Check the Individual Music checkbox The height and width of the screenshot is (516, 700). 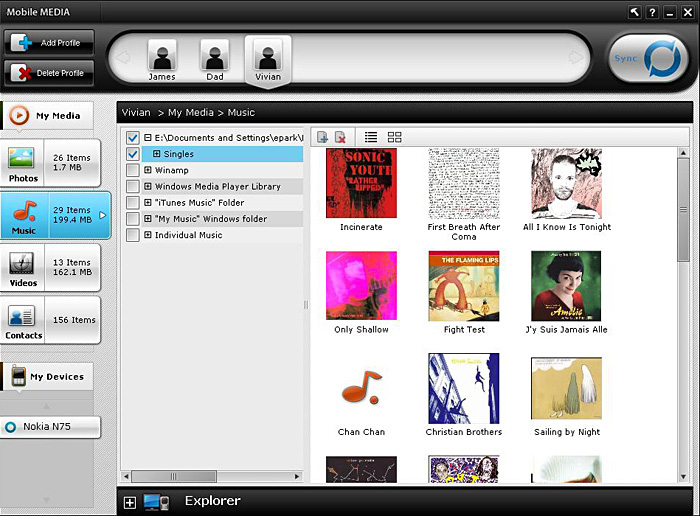pos(133,235)
